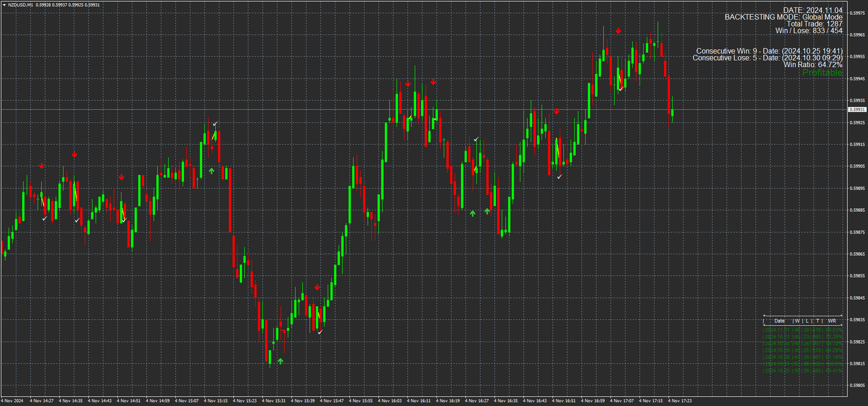Select the 2024.10.31 row in the stats table
Screen dimensions: 868x406
pyautogui.click(x=803, y=337)
